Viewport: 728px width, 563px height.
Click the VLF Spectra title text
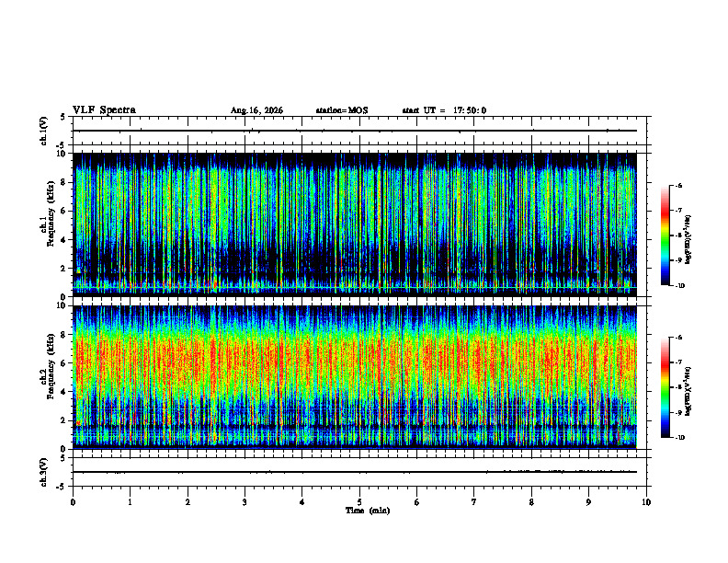pos(104,110)
